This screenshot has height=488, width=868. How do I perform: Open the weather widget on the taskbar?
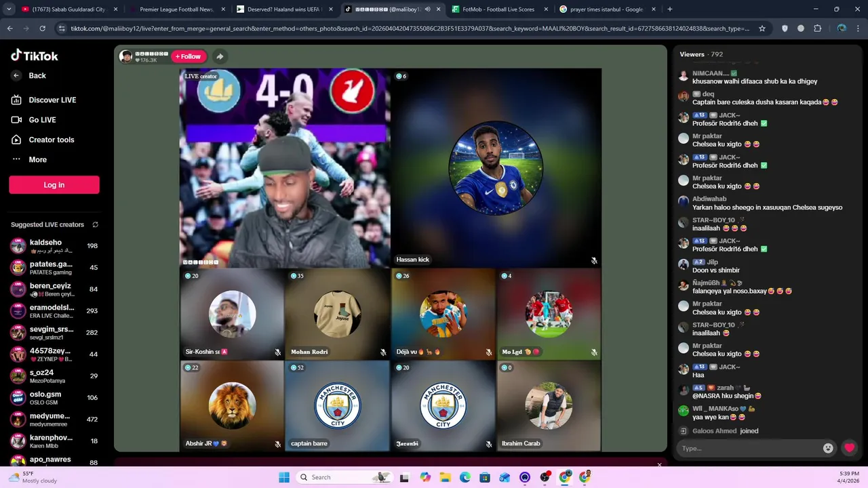[32, 477]
